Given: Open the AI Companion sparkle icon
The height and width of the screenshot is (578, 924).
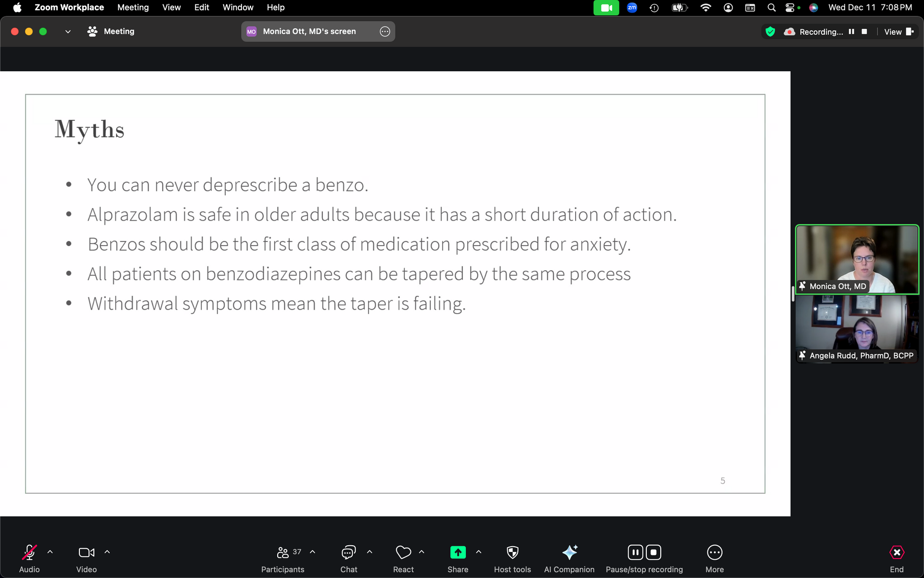Looking at the screenshot, I should 569,552.
